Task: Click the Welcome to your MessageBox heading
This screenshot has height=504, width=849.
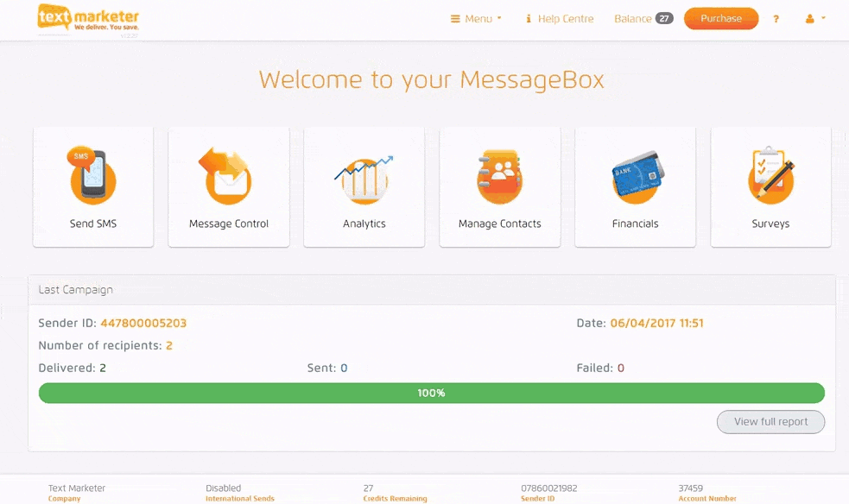Action: point(431,80)
